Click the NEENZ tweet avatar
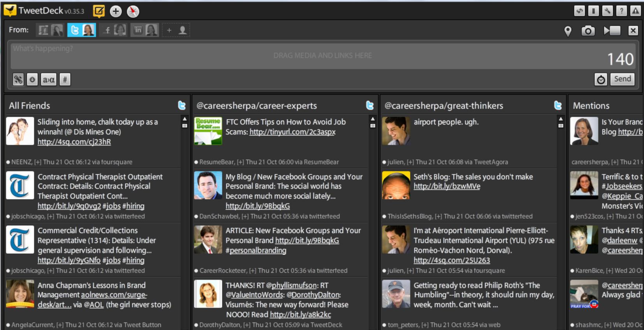This screenshot has height=330, width=644. (20, 131)
